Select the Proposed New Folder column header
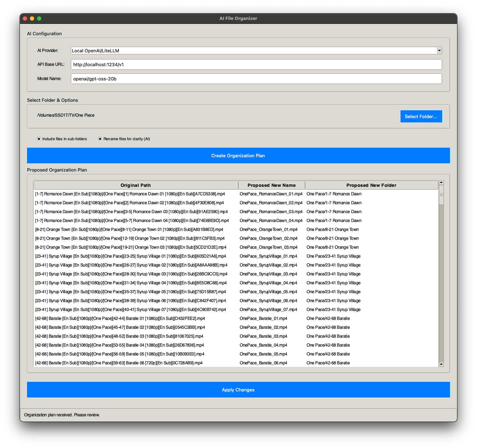 pyautogui.click(x=372, y=185)
